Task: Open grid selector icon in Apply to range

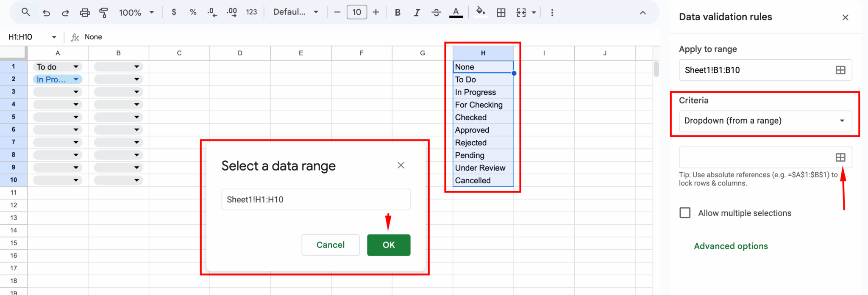Action: (840, 70)
